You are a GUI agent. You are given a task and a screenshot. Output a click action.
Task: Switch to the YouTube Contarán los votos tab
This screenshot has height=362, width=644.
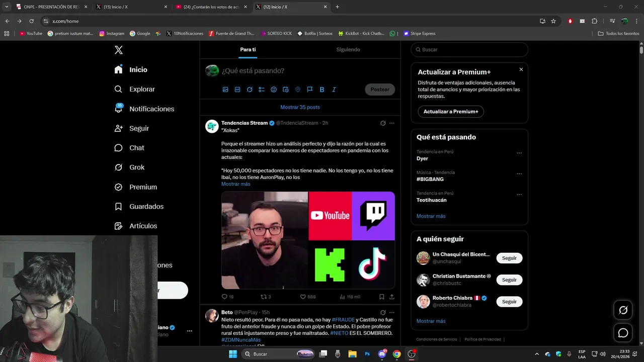(x=211, y=7)
